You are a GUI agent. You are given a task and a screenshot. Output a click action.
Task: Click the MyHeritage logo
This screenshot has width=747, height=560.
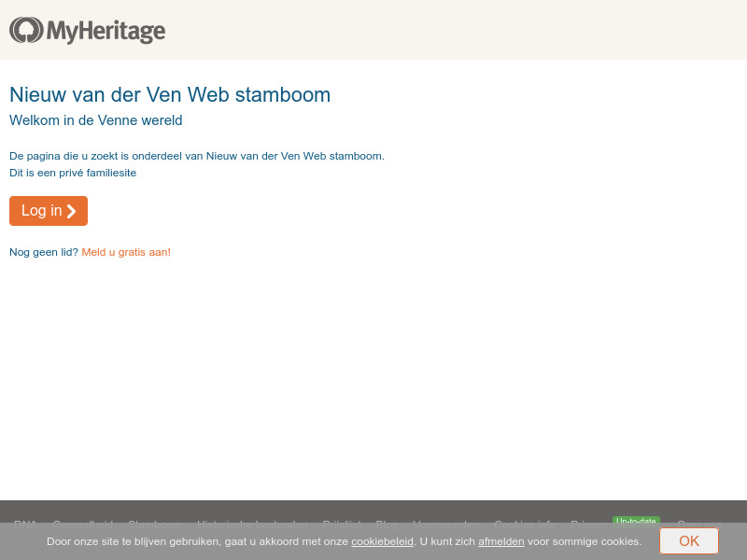[x=87, y=30]
